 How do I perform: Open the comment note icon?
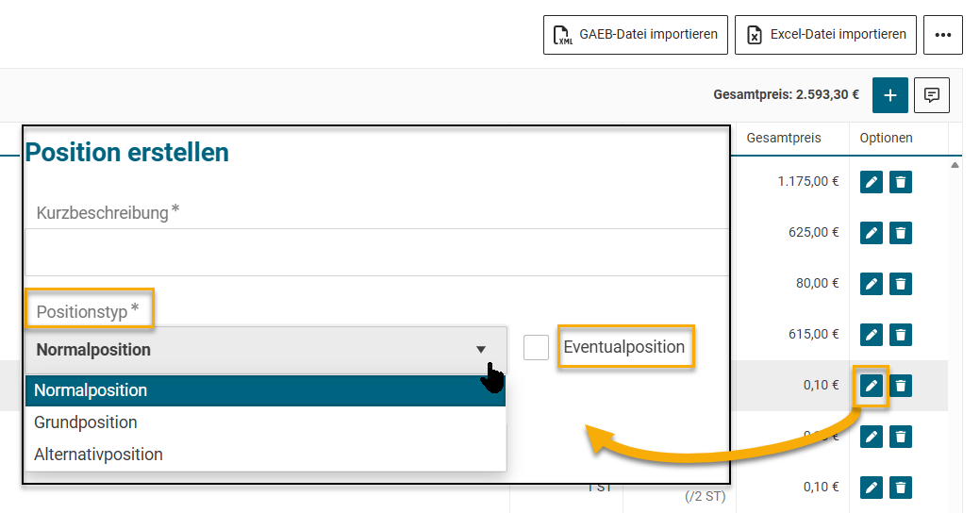pos(932,95)
